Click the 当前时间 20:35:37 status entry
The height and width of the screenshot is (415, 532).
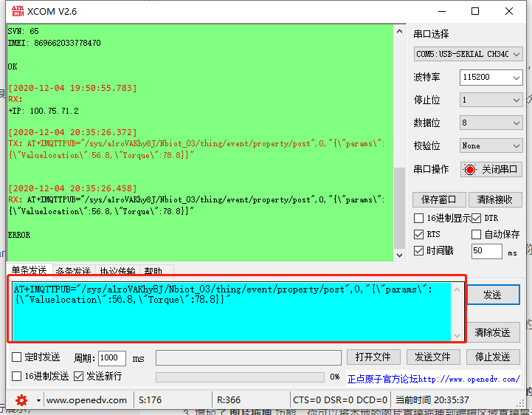coord(432,400)
